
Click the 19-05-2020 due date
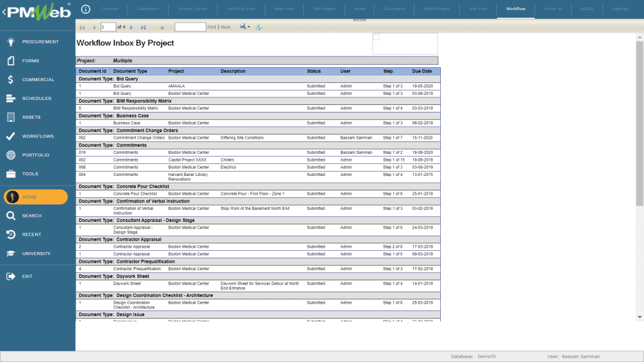(x=422, y=86)
